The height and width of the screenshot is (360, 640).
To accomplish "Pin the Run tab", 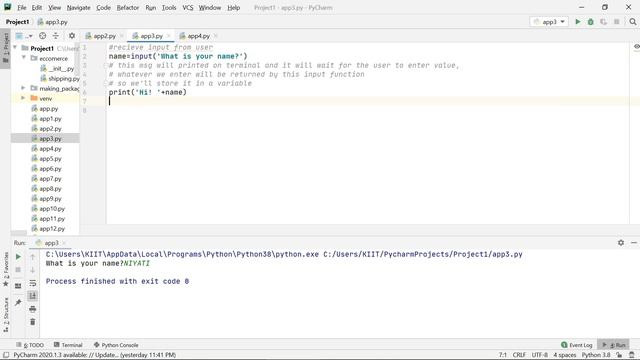I will 18,302.
